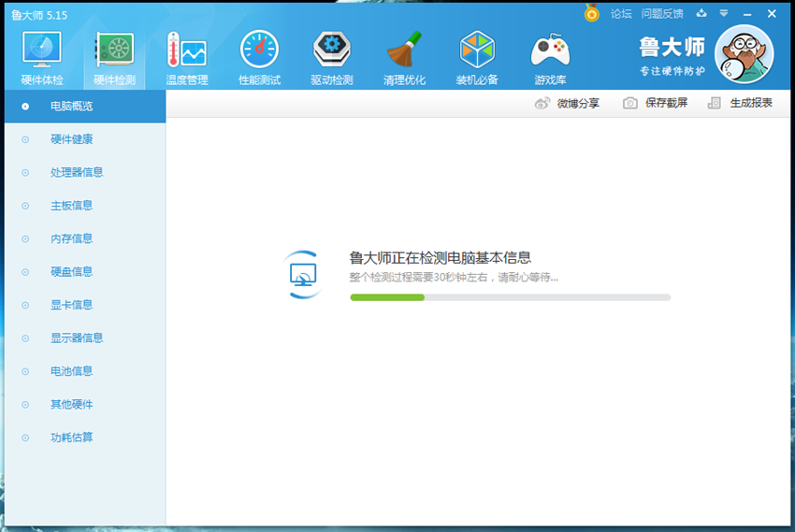Select 硬件检测 hardware detection icon
This screenshot has width=795, height=532.
115,49
